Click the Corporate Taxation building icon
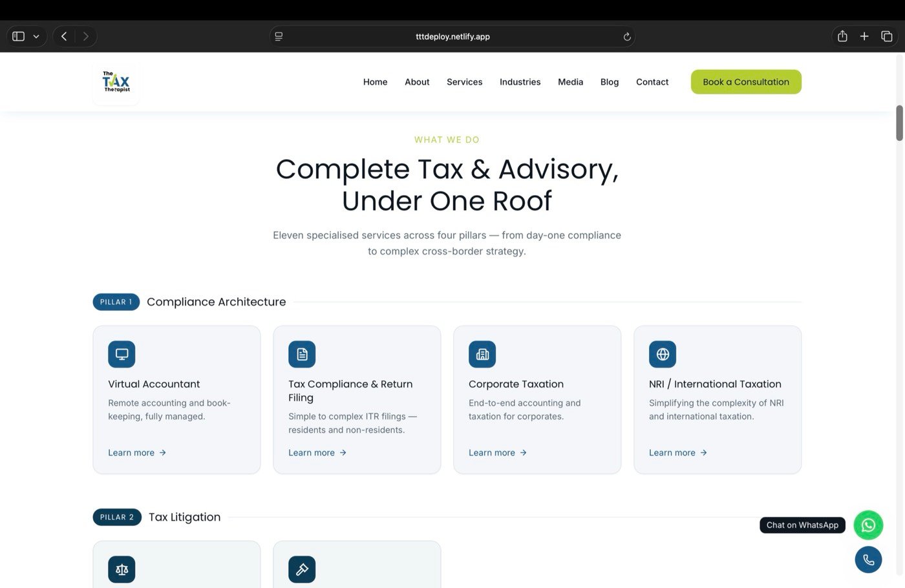The image size is (905, 588). click(x=482, y=354)
